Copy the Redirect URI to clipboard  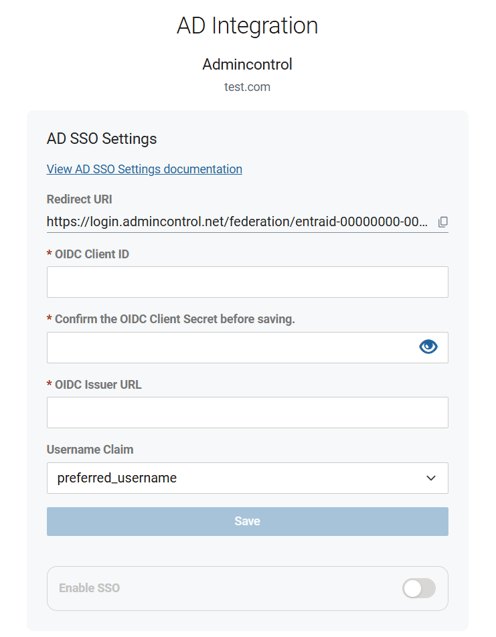(443, 222)
